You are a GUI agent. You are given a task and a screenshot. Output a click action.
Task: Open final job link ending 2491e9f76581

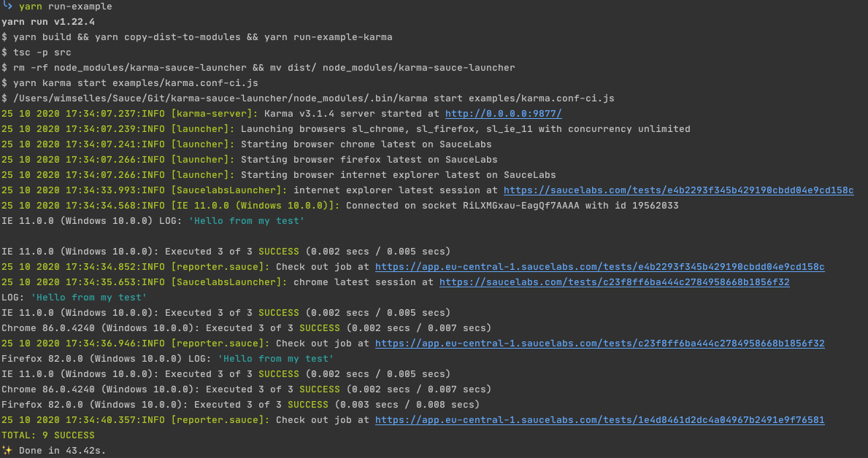(x=599, y=420)
